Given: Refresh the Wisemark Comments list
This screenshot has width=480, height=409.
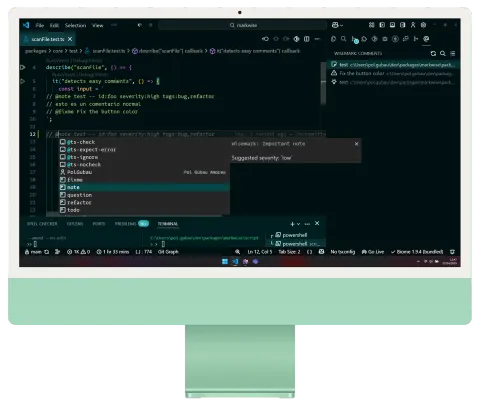Looking at the screenshot, I should (433, 53).
